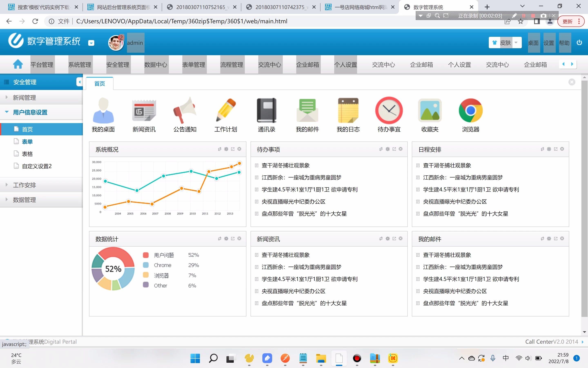Open 央视直播曝光中纪委办公区 in 待办事项
Screen dimensions: 588x368
coord(293,202)
